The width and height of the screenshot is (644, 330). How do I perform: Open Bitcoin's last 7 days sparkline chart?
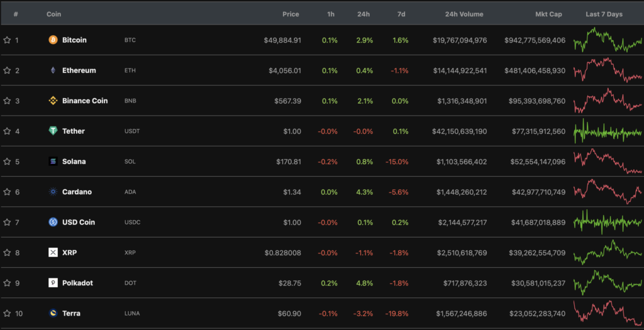point(607,40)
